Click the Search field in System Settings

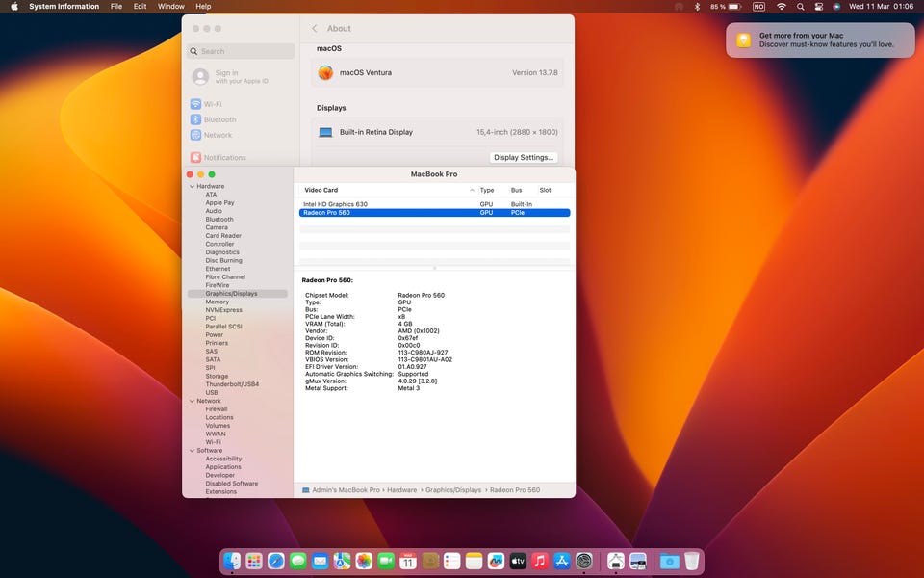(x=241, y=51)
